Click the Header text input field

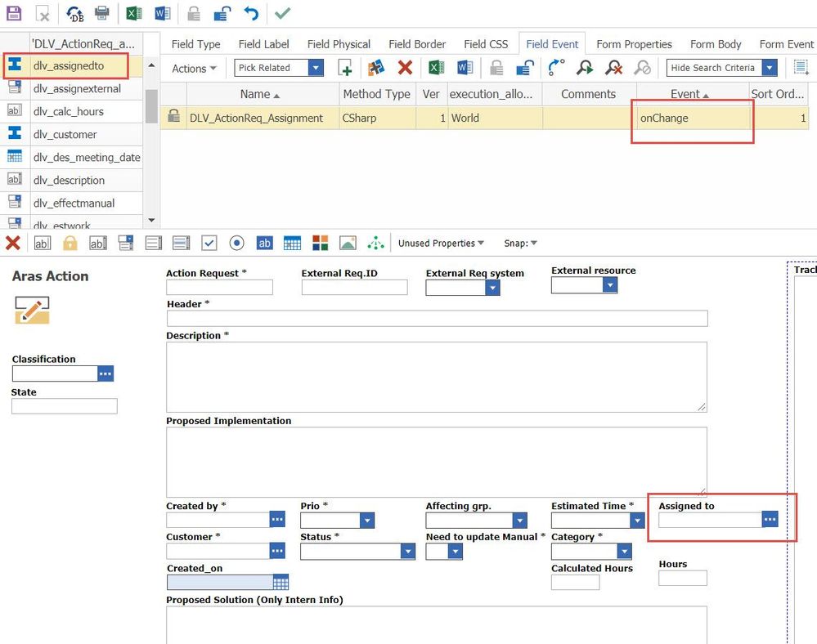[437, 319]
